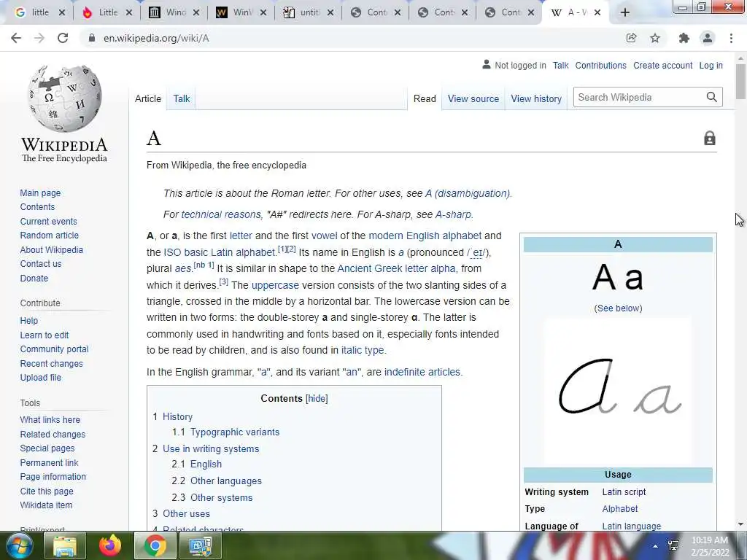
Task: Jump to the Typographic variants section
Action: coord(235,432)
